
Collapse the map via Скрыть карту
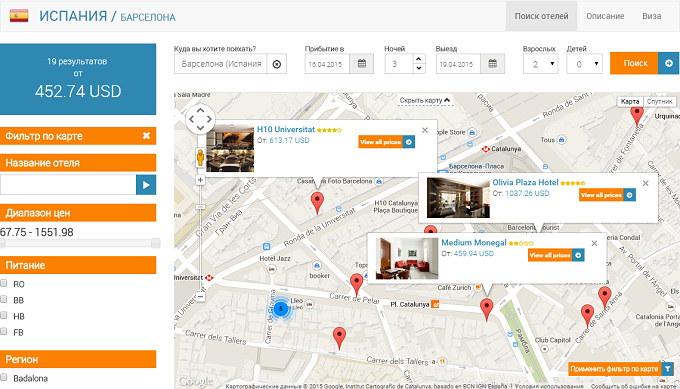[x=425, y=100]
